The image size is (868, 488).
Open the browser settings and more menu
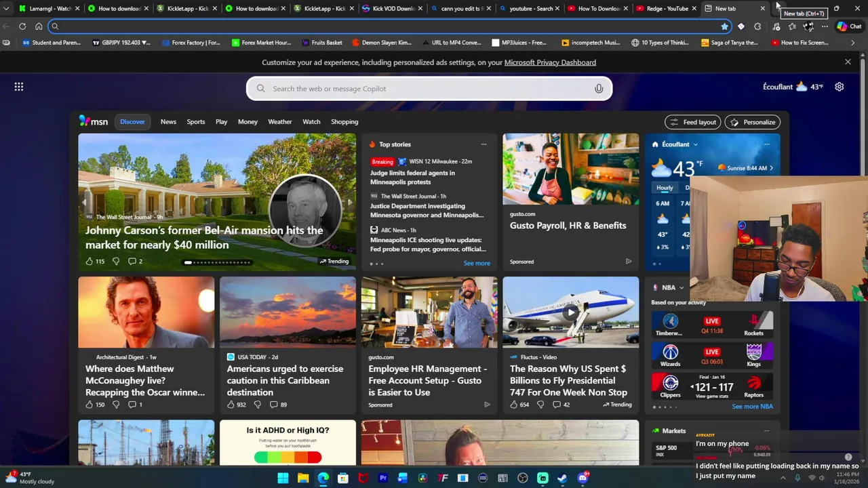click(x=825, y=26)
